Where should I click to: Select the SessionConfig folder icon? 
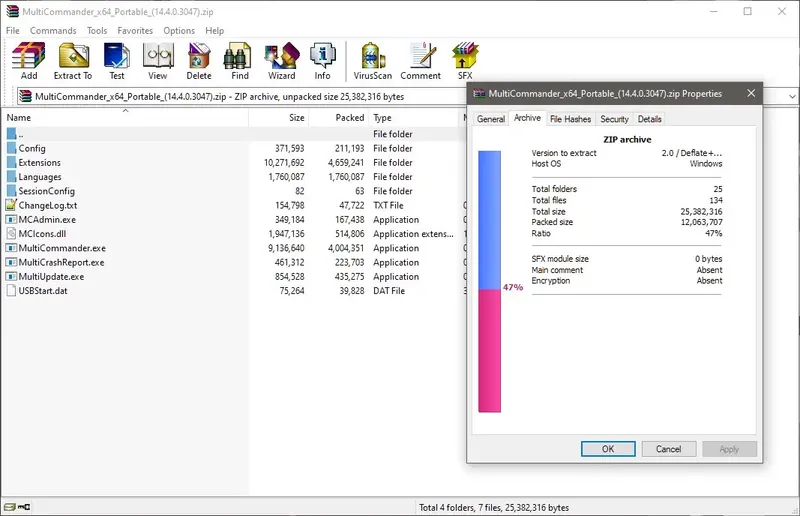(x=11, y=191)
